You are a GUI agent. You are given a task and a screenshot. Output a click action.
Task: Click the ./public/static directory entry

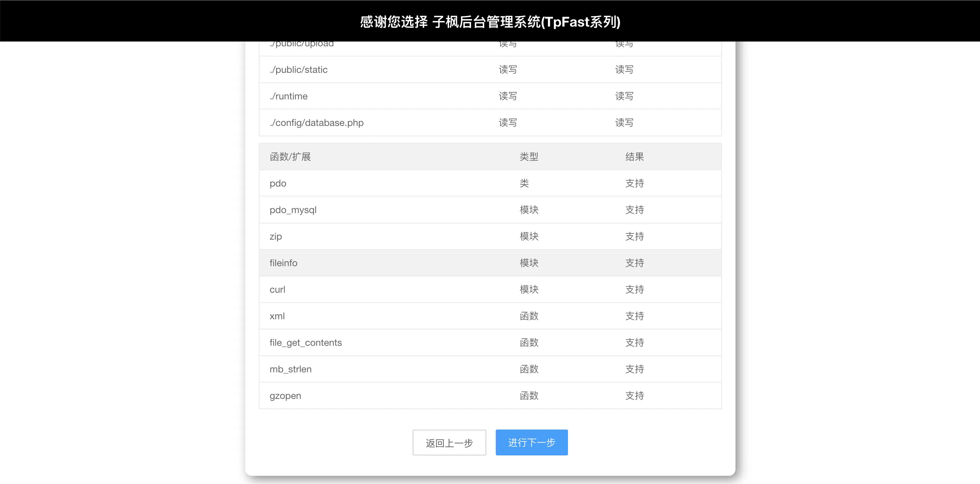click(298, 69)
